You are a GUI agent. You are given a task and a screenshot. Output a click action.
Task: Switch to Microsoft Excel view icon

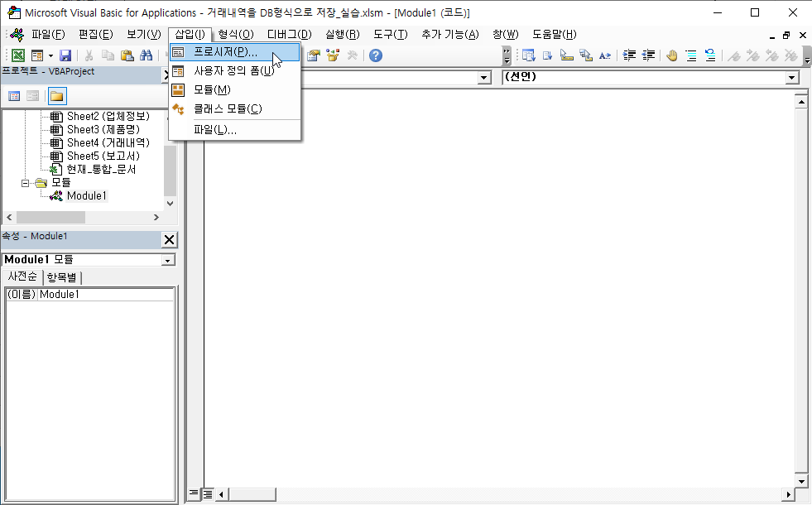[x=18, y=55]
